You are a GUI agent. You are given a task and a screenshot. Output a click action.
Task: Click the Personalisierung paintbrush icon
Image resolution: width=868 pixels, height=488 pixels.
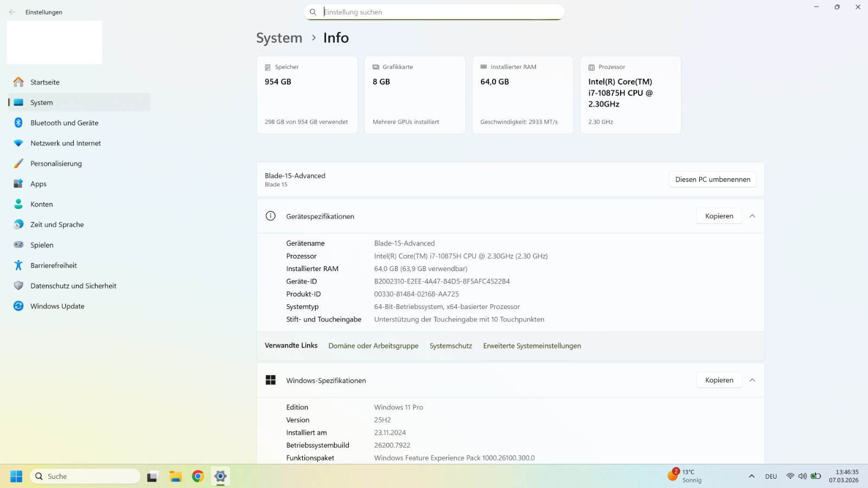18,163
